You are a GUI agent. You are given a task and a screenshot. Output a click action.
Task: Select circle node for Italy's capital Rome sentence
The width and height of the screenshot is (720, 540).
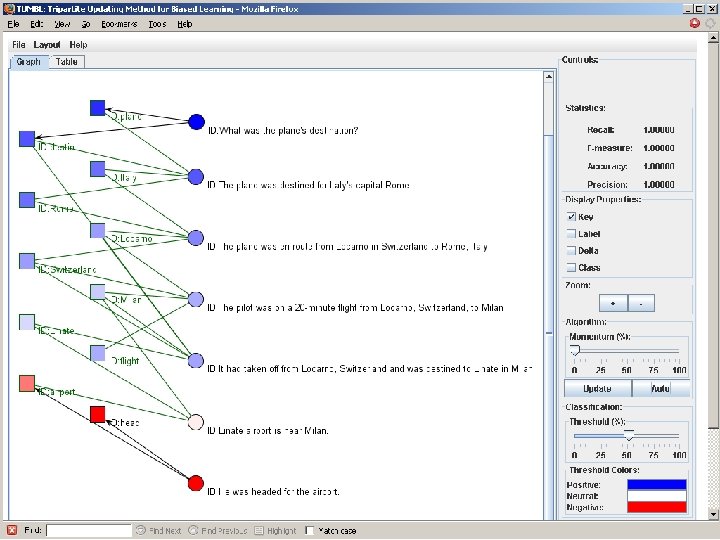pyautogui.click(x=196, y=177)
